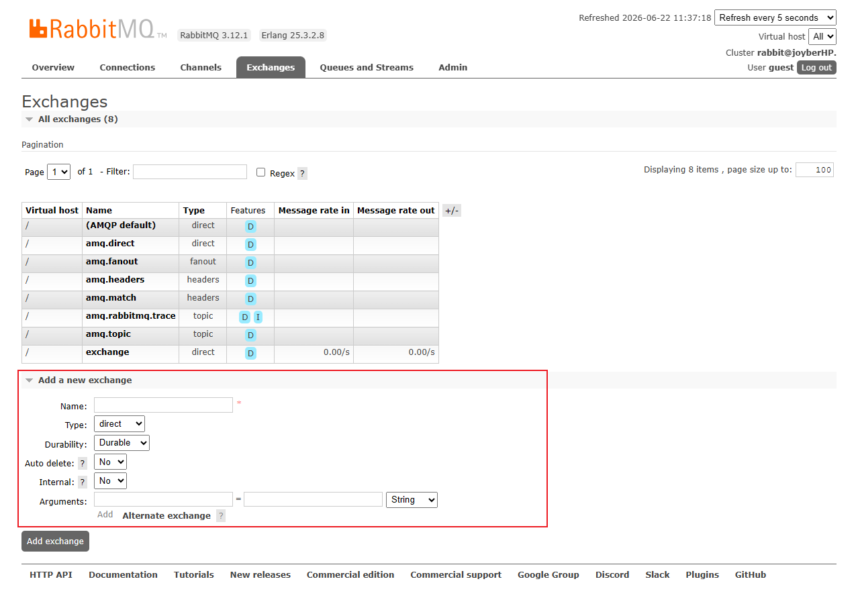Select the Exchanges tab
Screen dimensions: 858x616
coord(271,67)
